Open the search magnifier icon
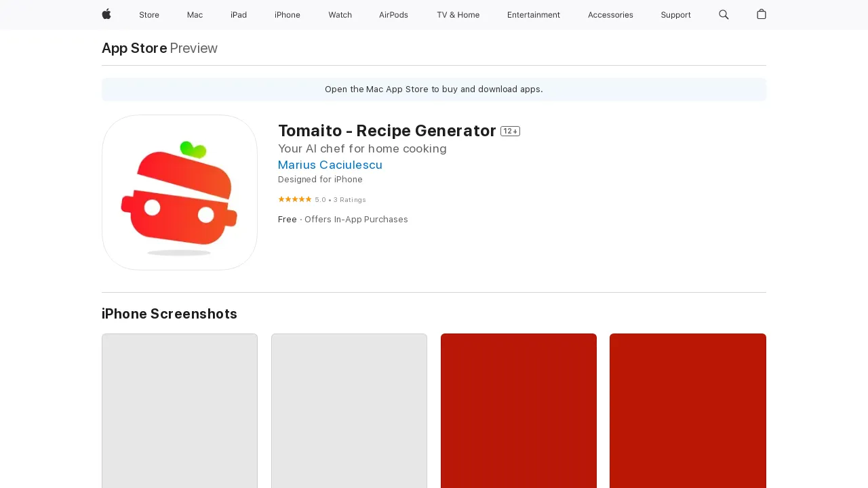The width and height of the screenshot is (868, 488). point(724,14)
